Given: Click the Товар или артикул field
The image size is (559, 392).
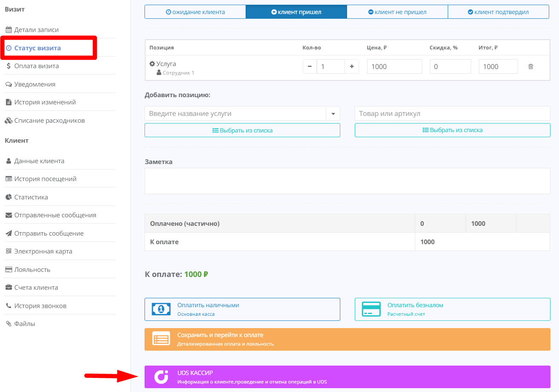Looking at the screenshot, I should [452, 114].
